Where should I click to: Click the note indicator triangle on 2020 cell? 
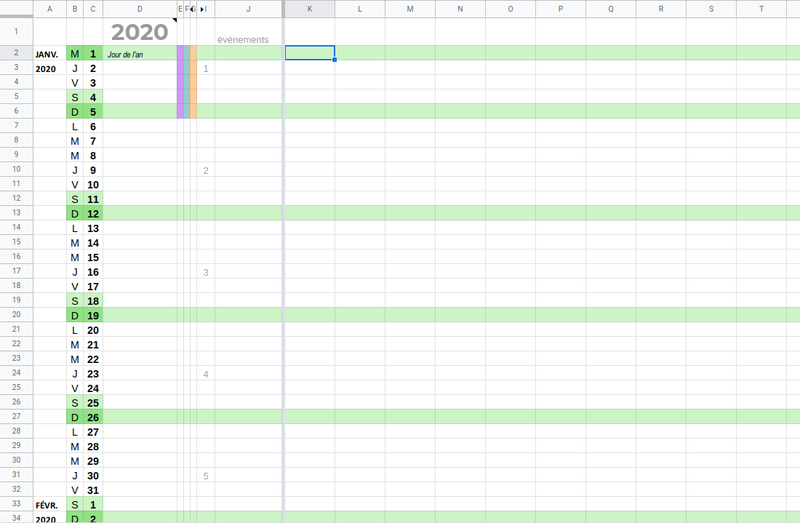(174, 22)
